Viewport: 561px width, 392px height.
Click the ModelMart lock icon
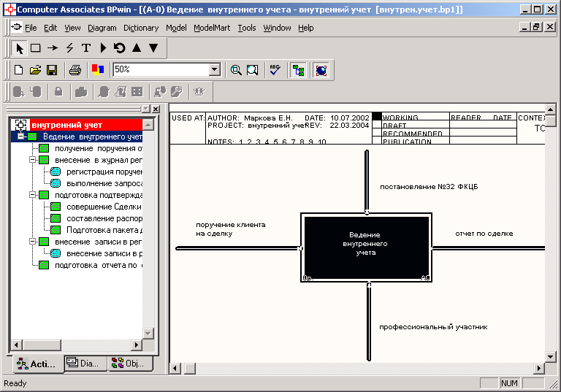point(58,92)
